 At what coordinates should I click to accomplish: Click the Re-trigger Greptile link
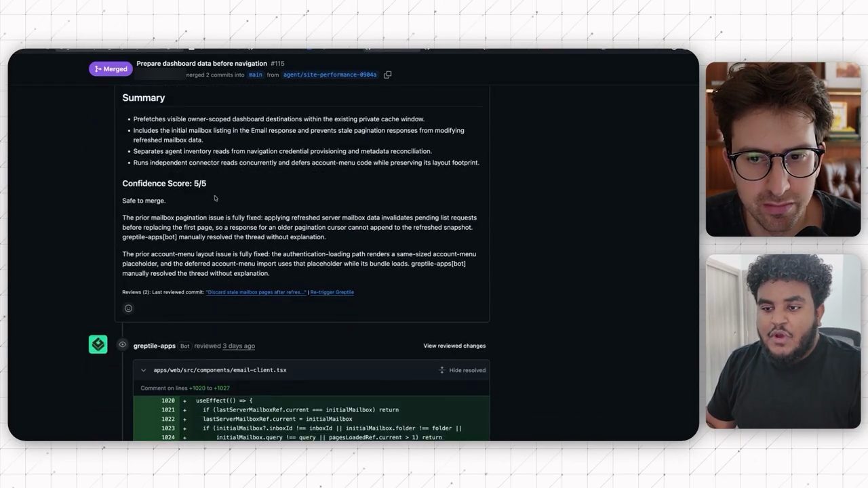tap(332, 292)
